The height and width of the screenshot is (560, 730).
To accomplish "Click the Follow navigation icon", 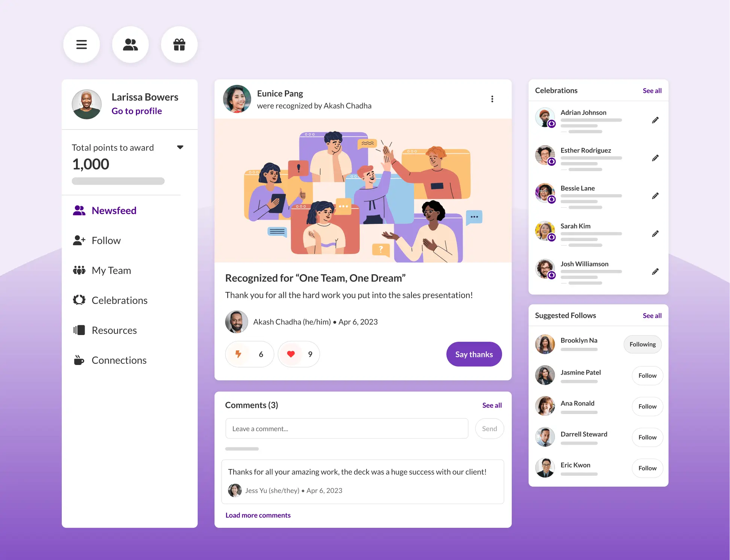I will (x=79, y=240).
